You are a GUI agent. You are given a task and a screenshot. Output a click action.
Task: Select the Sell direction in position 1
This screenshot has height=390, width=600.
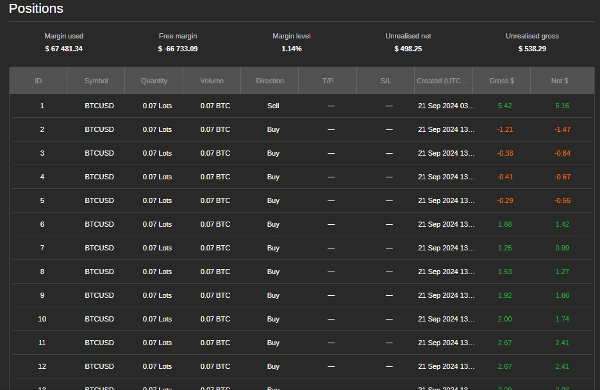tap(273, 106)
